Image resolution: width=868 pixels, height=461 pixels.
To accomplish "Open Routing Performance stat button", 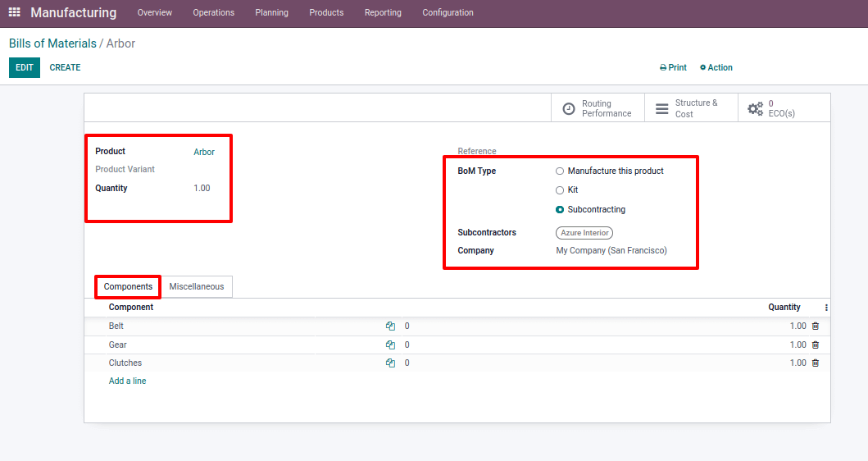I will coord(598,108).
